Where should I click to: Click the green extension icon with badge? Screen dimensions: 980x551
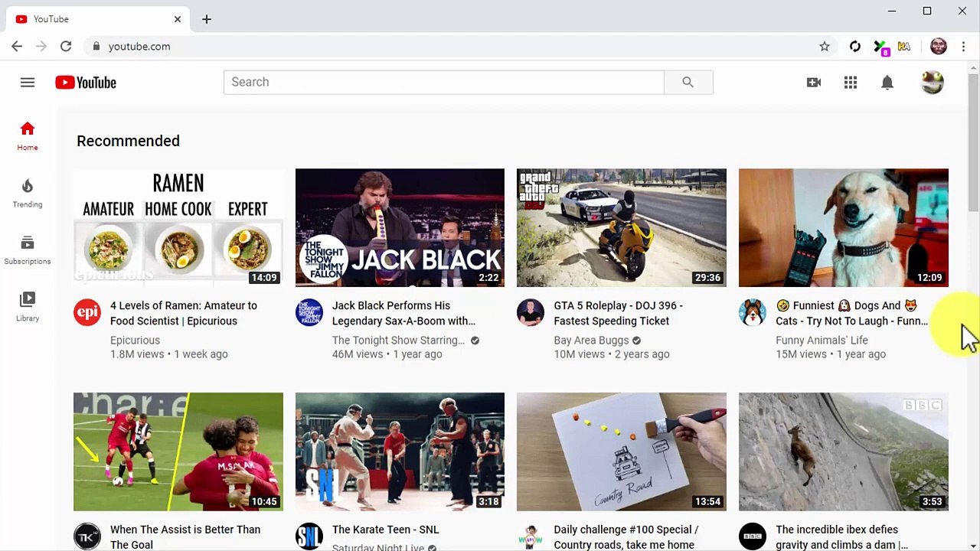click(x=880, y=47)
